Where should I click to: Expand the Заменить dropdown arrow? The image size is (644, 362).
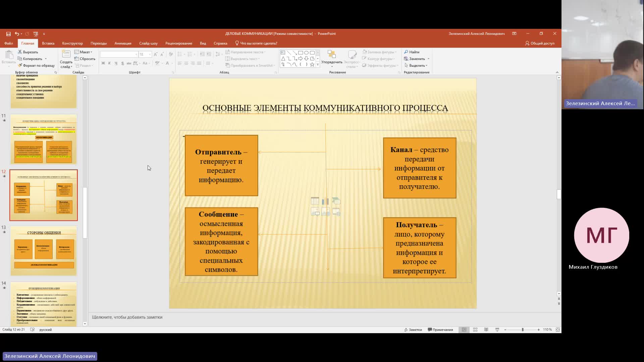pyautogui.click(x=428, y=59)
